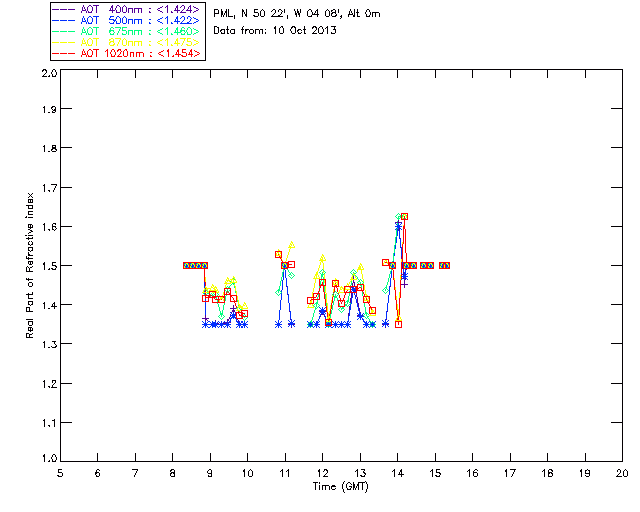Click the 5 x-axis tick label

coord(60,474)
